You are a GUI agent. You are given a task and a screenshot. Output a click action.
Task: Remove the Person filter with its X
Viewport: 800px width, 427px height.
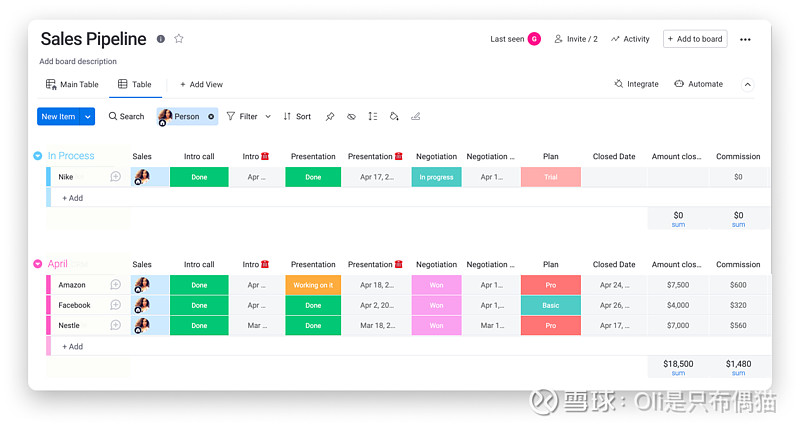pos(211,117)
